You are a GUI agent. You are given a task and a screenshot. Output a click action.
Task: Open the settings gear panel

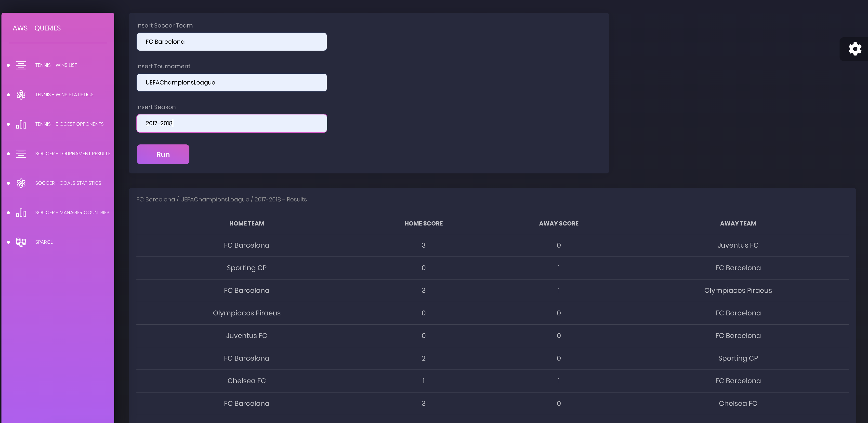point(855,49)
